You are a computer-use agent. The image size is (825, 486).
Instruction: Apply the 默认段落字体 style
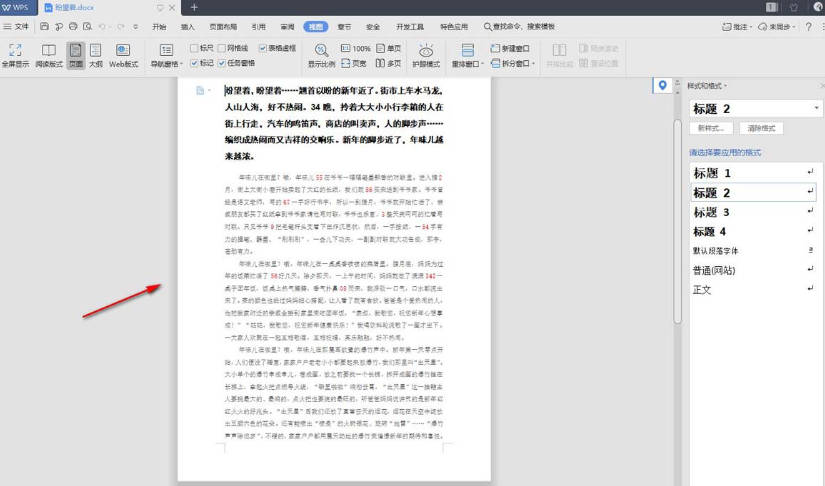click(753, 251)
